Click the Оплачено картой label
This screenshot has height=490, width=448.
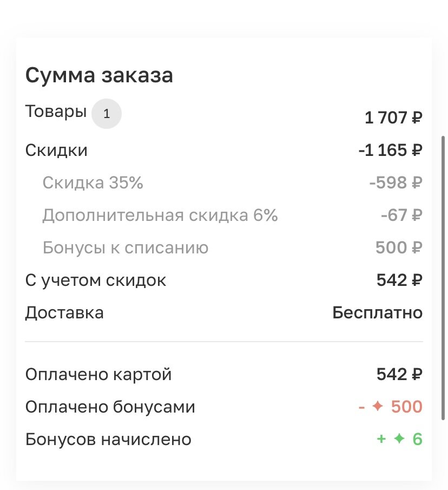pos(98,374)
